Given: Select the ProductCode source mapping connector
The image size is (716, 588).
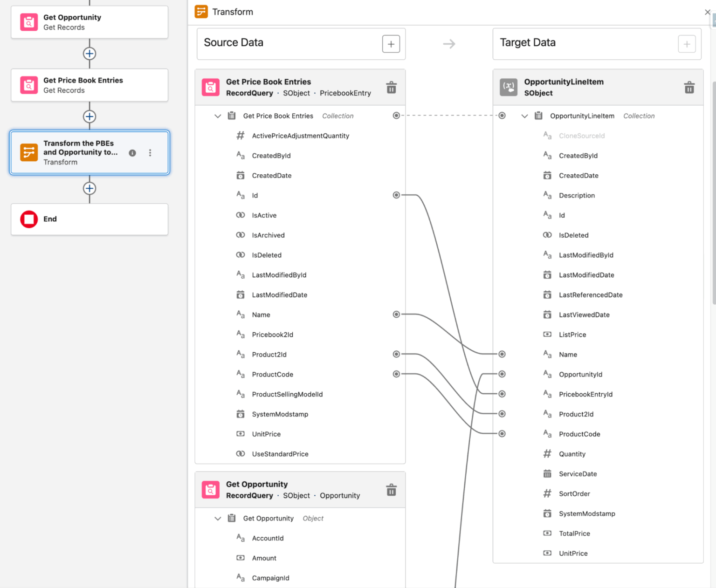Looking at the screenshot, I should (x=396, y=374).
